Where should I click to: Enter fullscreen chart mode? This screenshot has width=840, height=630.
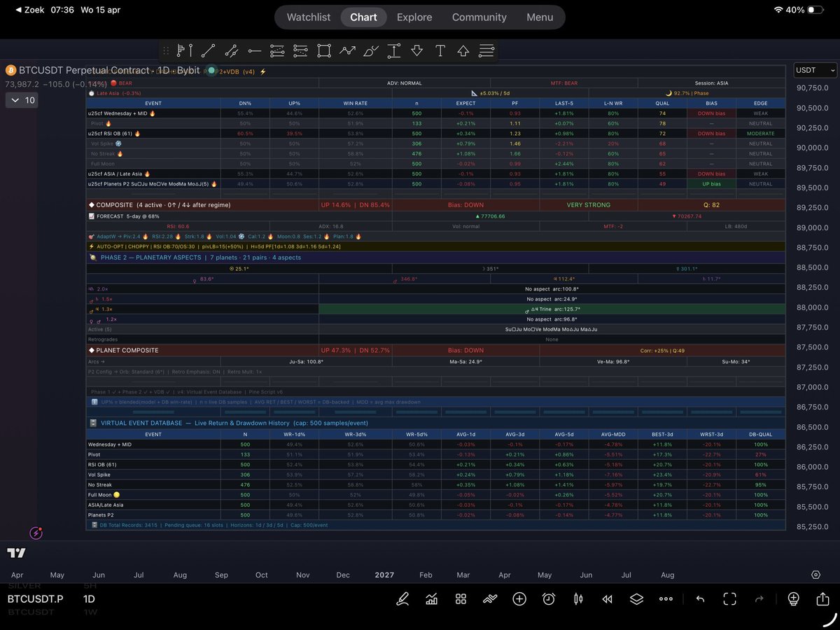729,598
